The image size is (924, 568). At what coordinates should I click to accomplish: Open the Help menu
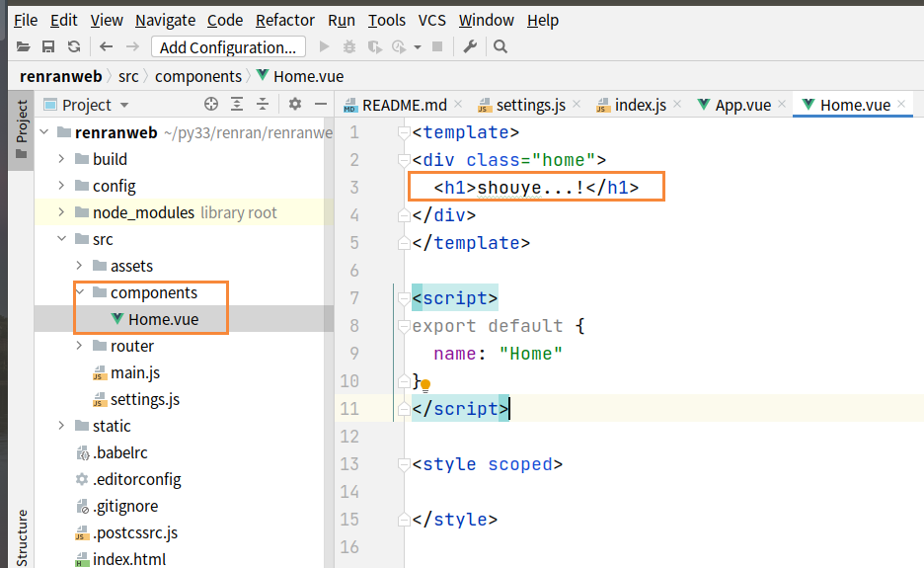click(x=543, y=20)
